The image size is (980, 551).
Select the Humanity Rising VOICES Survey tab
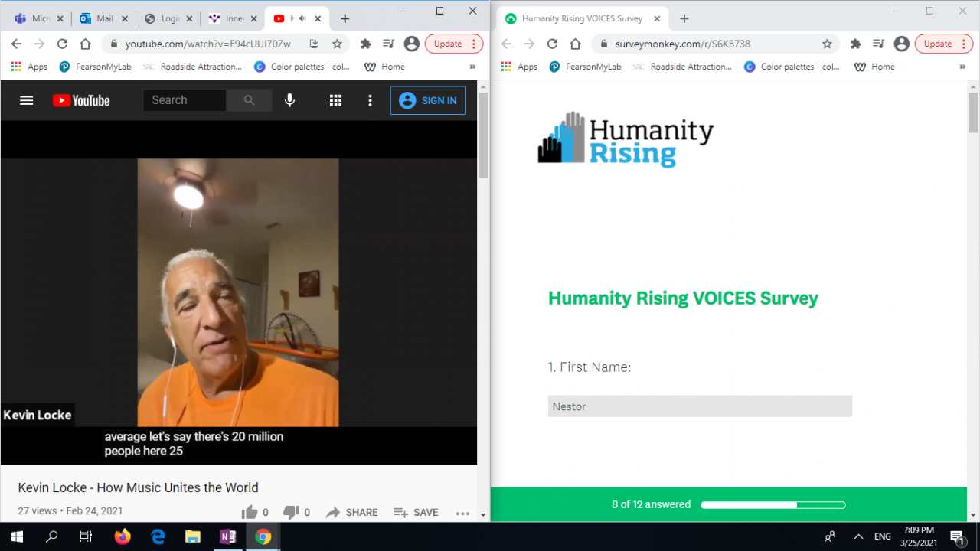pos(583,18)
